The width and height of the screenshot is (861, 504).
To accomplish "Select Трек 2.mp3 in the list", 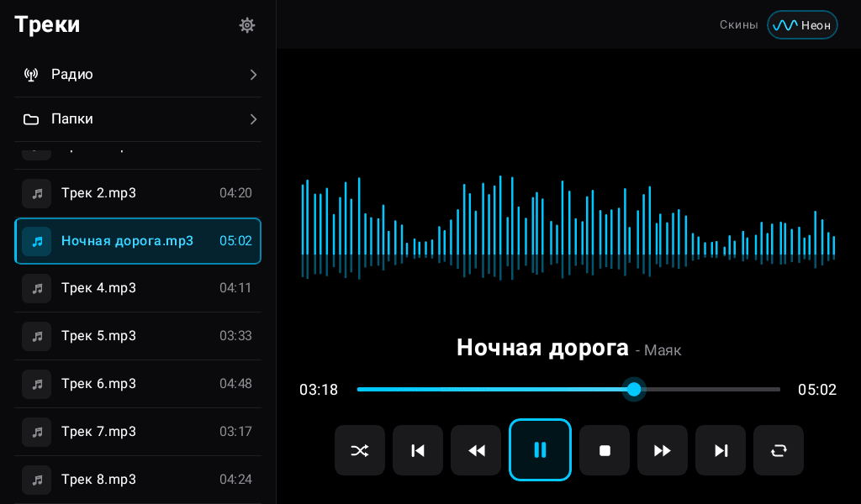I will (137, 193).
